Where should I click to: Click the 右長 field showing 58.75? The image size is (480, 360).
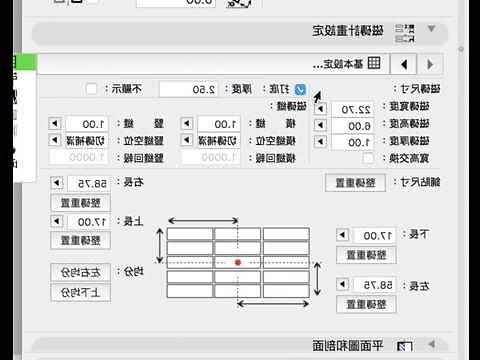coord(89,184)
